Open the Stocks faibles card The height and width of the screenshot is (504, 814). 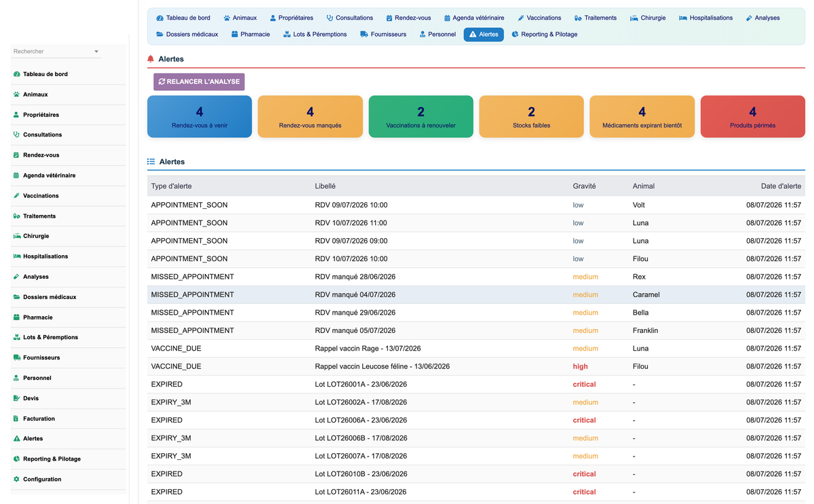point(531,117)
